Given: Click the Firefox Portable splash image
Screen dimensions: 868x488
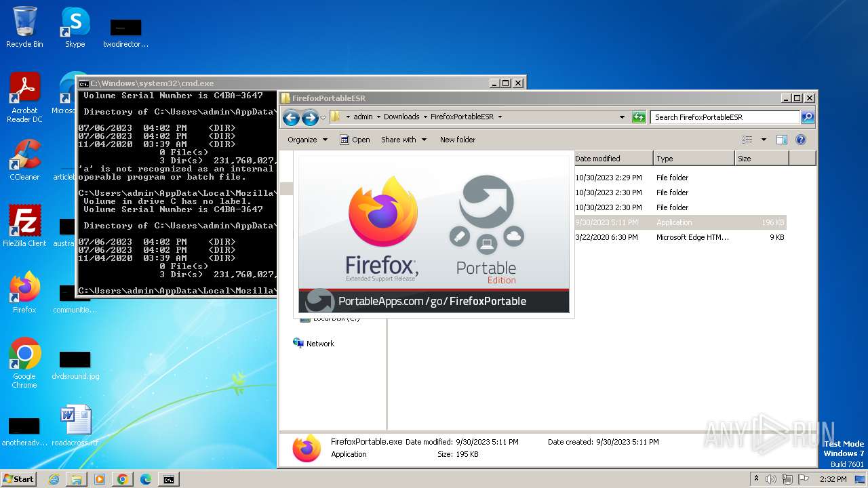Looking at the screenshot, I should (x=434, y=235).
